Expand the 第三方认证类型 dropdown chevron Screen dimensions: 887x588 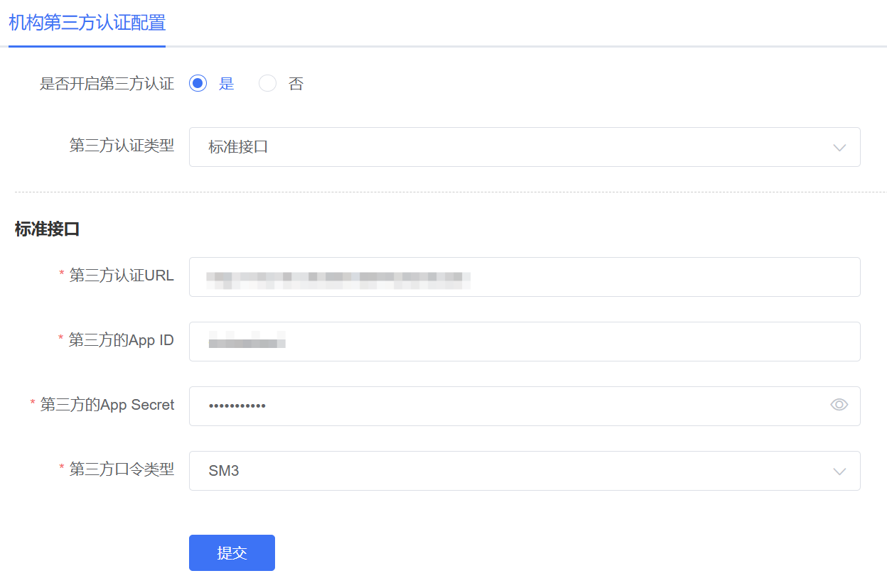click(839, 148)
